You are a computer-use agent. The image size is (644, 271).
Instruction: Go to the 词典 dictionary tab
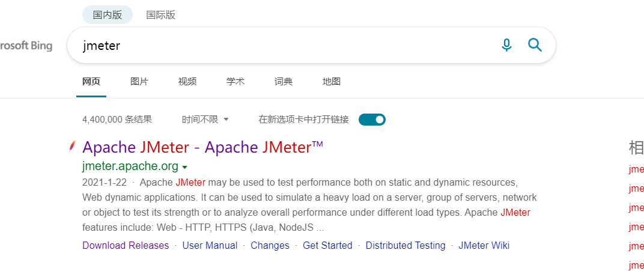coord(284,82)
